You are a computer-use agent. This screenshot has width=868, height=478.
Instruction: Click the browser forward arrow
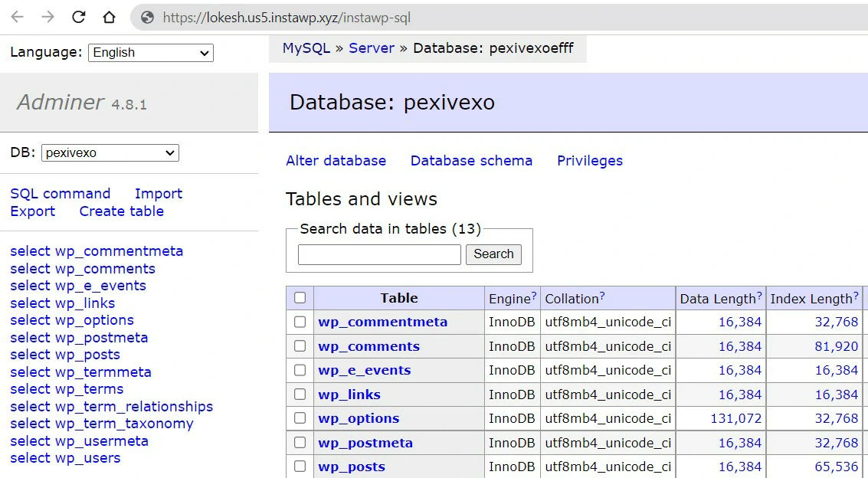[47, 17]
